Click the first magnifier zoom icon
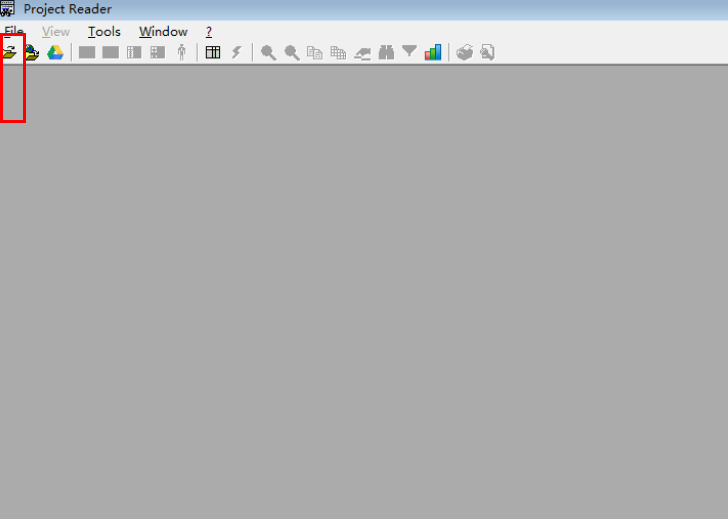 [x=268, y=52]
